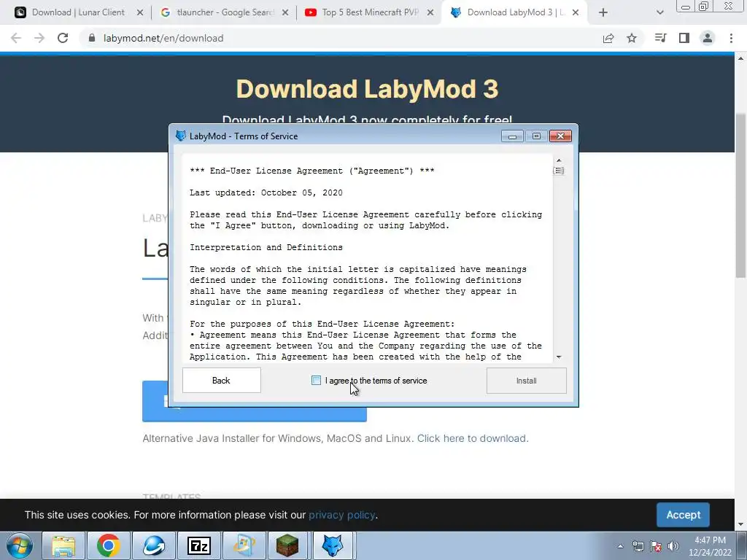Go forward in browser history

39,38
